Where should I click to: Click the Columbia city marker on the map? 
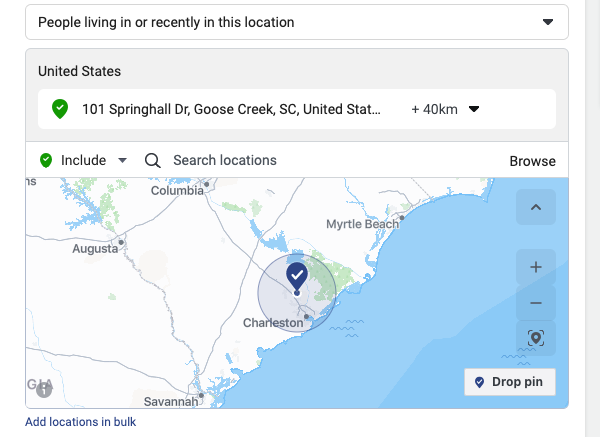207,184
